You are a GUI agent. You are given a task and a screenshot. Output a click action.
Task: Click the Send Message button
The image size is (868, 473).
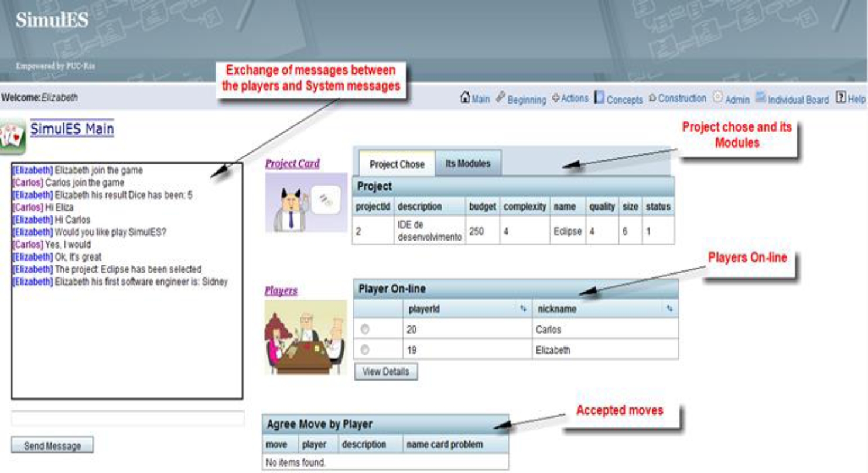point(52,445)
